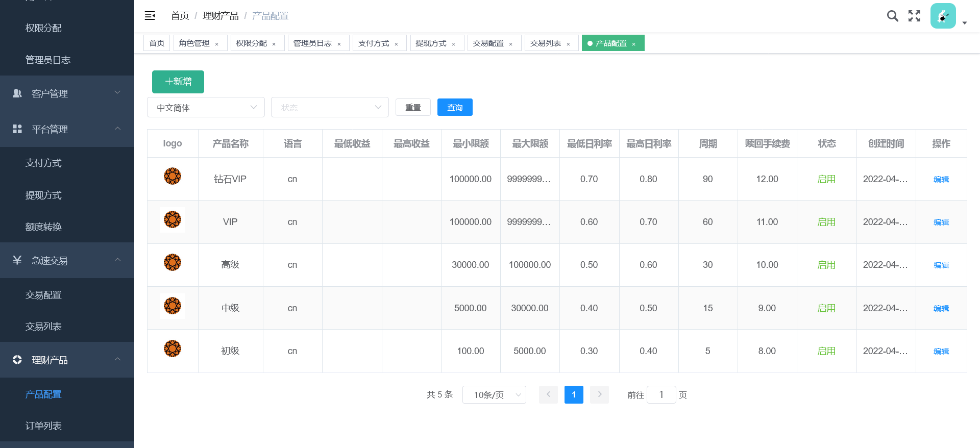Open the search magnifier icon

892,16
